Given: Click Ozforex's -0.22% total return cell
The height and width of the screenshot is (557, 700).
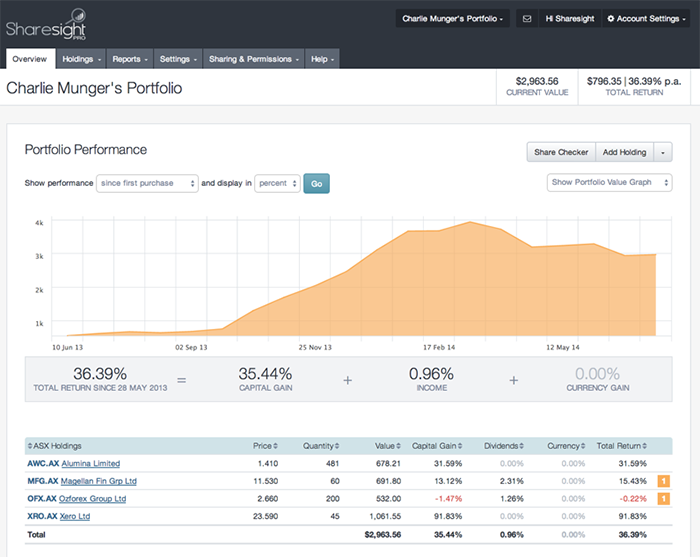Looking at the screenshot, I should (x=633, y=499).
